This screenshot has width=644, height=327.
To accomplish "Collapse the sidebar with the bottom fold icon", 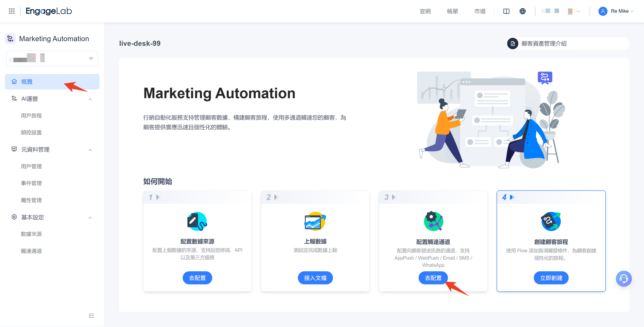I will [91, 316].
